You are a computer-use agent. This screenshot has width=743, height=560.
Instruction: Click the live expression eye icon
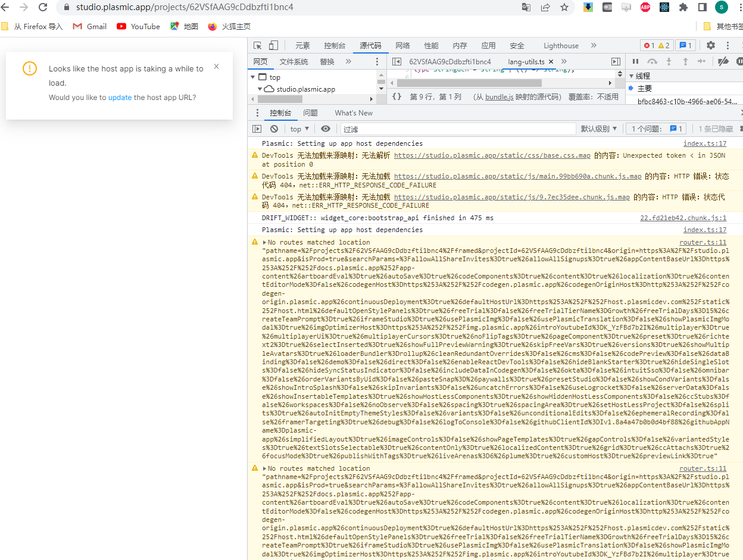click(x=325, y=129)
